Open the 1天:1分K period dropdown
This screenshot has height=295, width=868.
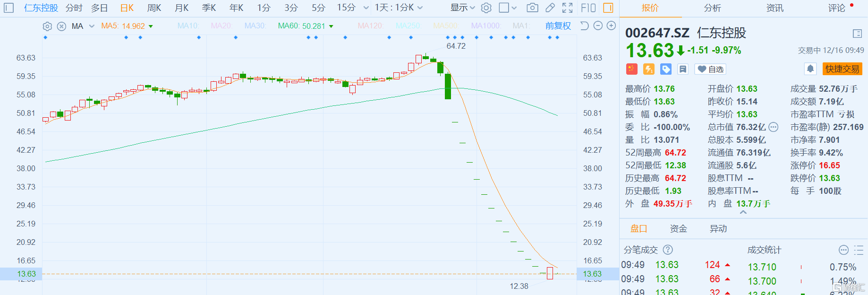399,8
